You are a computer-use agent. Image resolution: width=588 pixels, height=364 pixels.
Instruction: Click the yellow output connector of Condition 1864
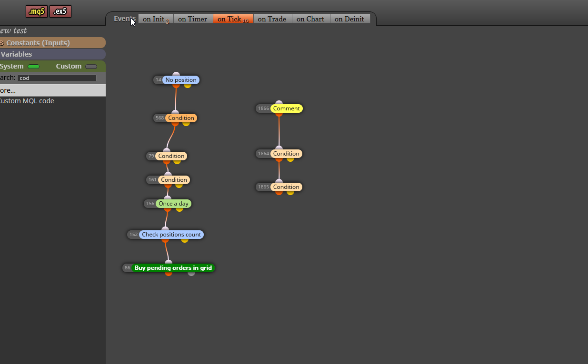pos(290,159)
